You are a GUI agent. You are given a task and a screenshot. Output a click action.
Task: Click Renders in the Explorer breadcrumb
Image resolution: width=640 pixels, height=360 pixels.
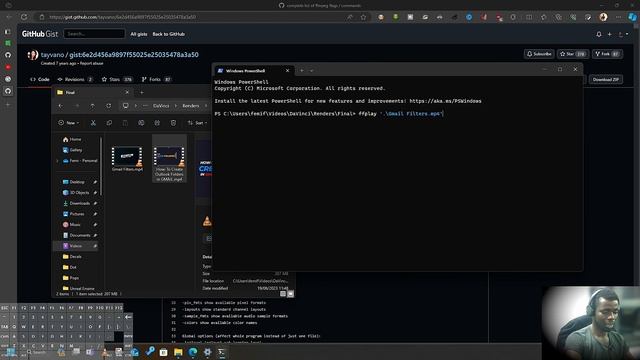point(191,106)
